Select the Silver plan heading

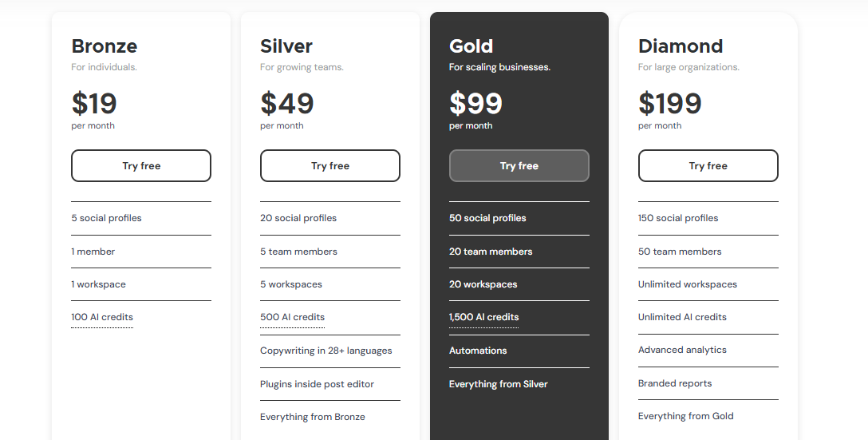click(286, 46)
